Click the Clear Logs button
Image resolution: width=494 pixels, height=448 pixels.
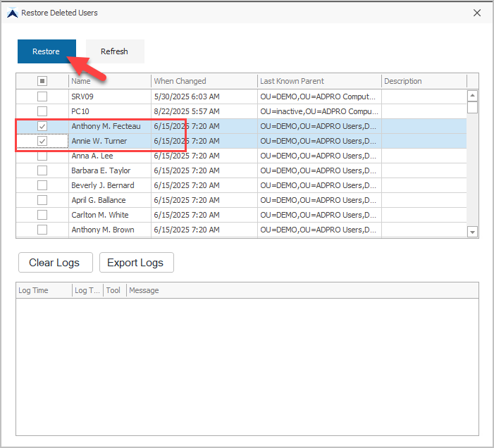tap(54, 263)
